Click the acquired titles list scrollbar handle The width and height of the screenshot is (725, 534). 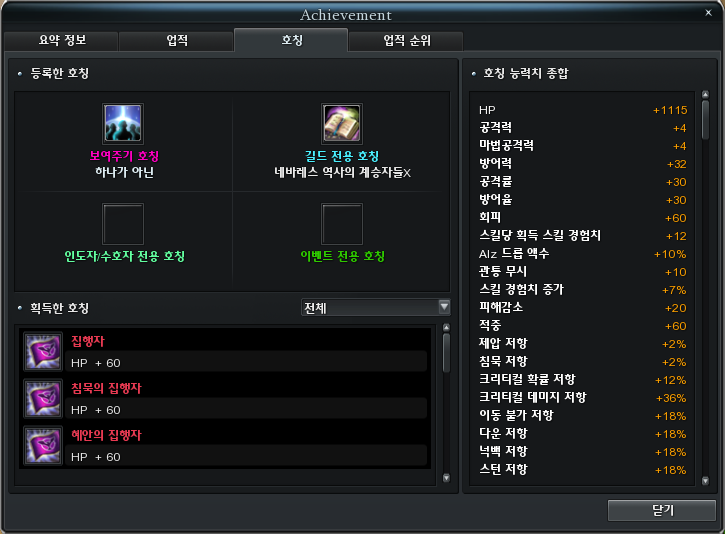point(446,352)
